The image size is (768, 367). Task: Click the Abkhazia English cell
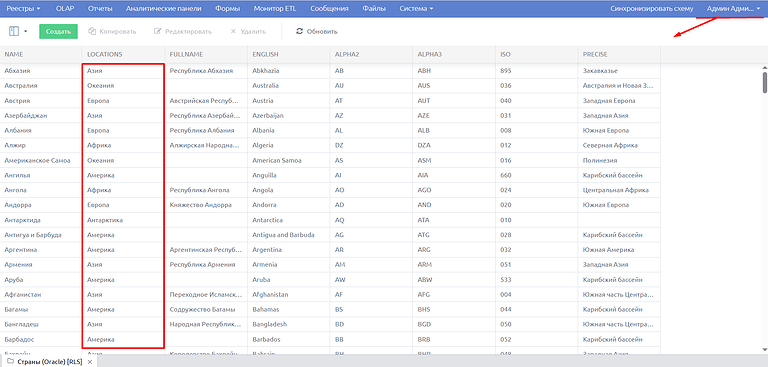point(289,71)
